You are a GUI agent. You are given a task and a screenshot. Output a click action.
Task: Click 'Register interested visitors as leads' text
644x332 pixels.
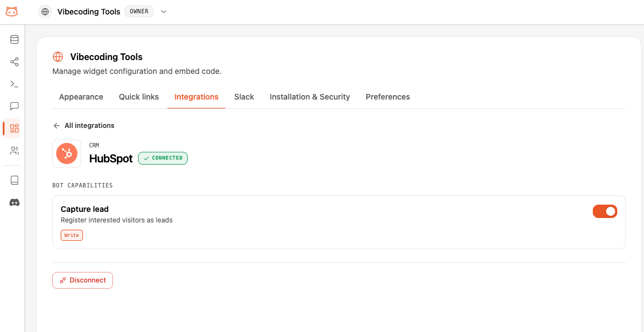tap(117, 220)
